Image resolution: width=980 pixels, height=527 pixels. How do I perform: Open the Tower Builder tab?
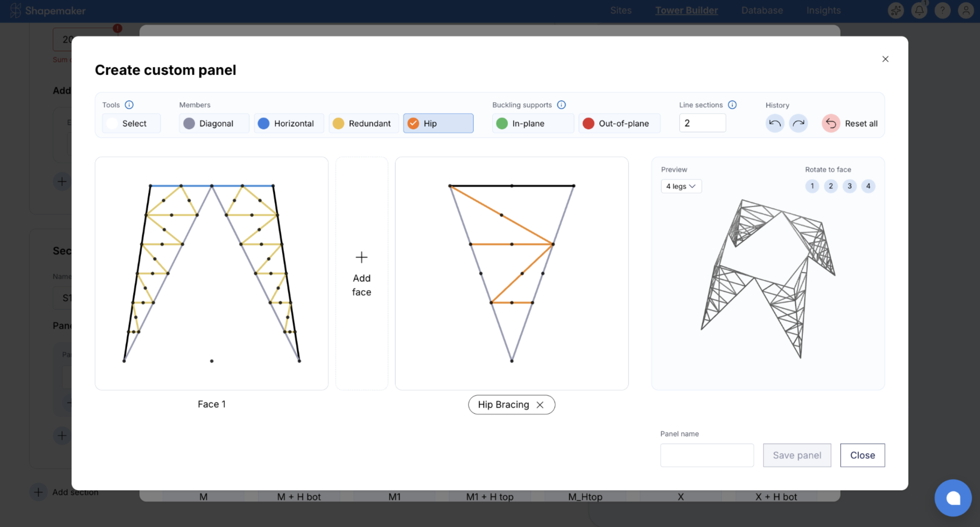(x=686, y=10)
